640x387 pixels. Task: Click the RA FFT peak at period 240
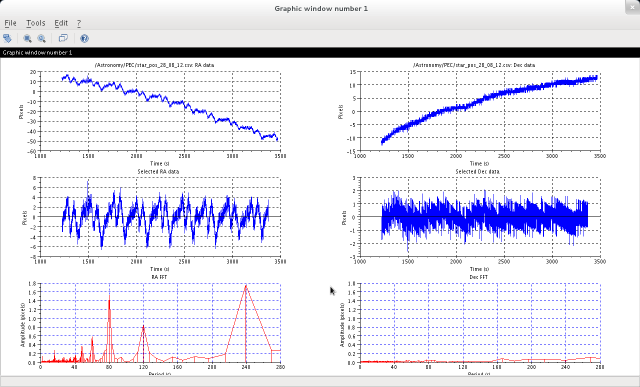(246, 286)
